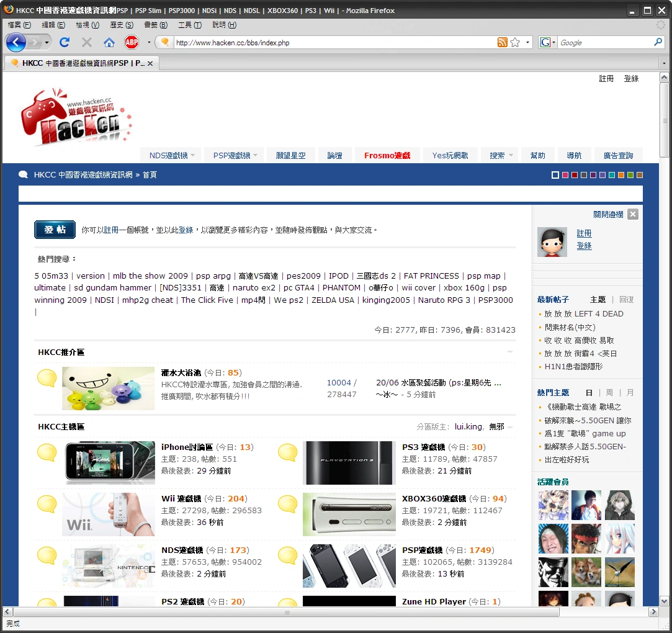Click the Hacken site logo

point(76,117)
